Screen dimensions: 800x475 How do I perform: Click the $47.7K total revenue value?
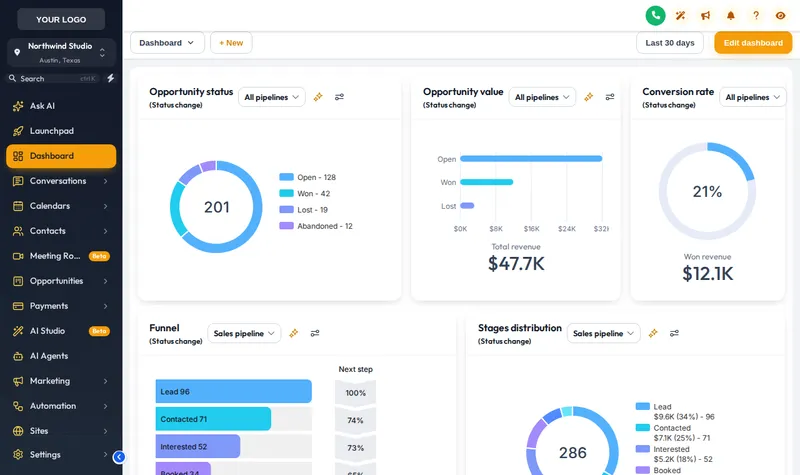click(516, 264)
